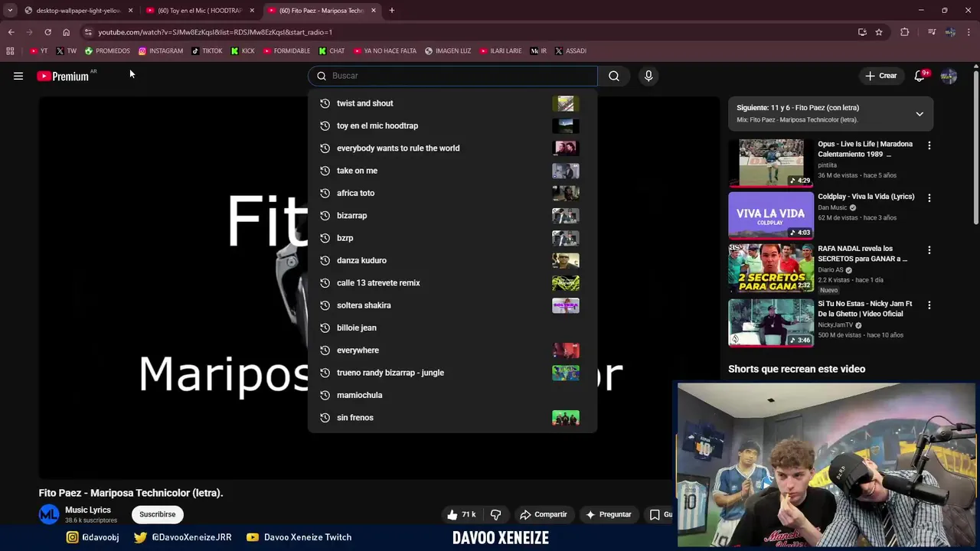Open ASSADI bookmark
Screen dimensions: 980x551
coord(570,51)
